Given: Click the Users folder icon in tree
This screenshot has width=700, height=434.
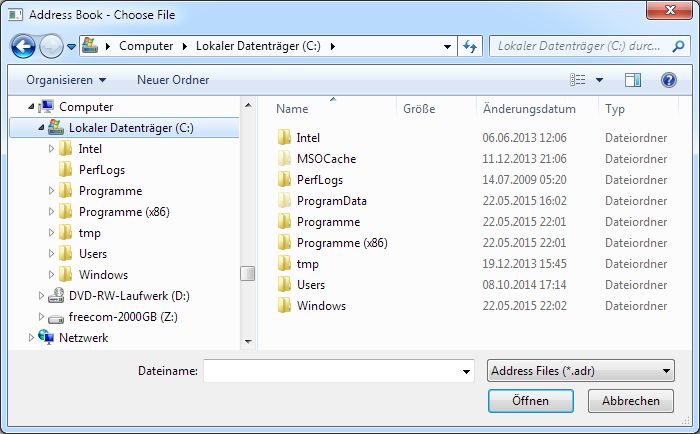Looking at the screenshot, I should (65, 253).
